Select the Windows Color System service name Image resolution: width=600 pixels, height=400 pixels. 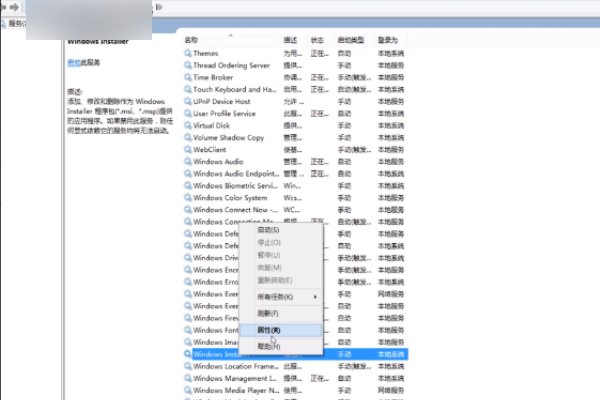[230, 198]
